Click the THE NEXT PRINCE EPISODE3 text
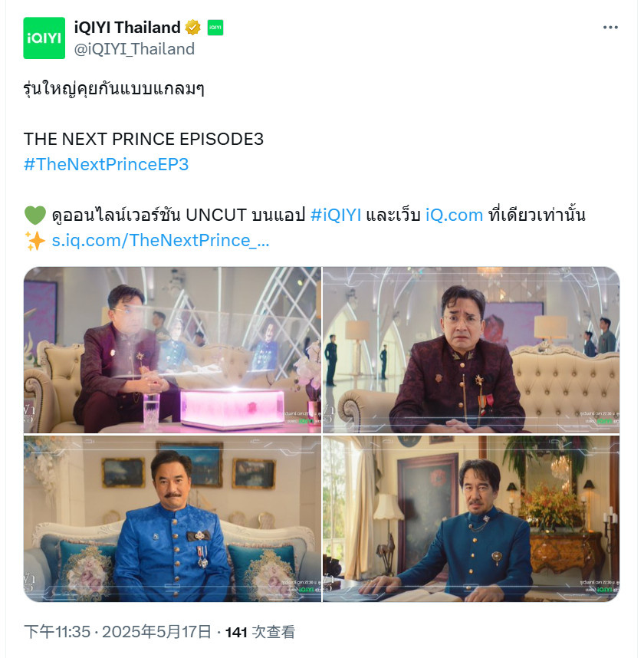 coord(143,140)
